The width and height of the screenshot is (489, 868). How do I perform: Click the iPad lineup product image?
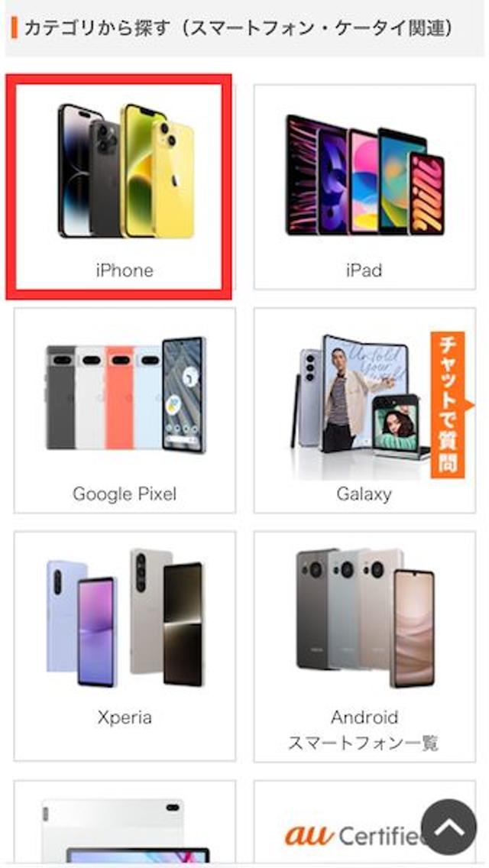[365, 175]
